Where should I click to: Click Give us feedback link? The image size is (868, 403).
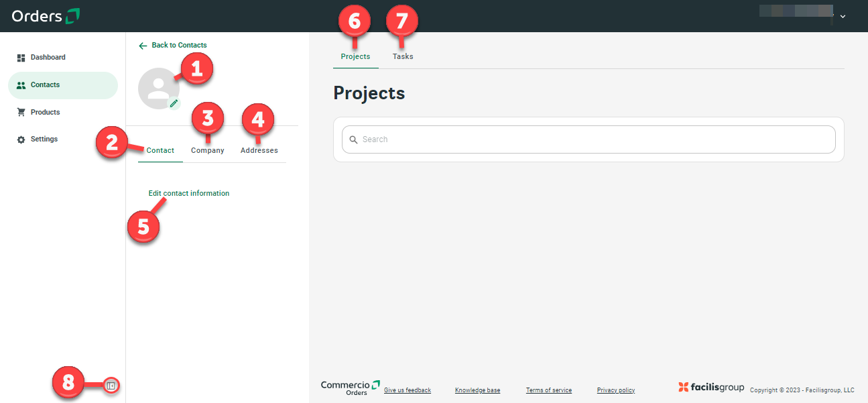point(408,390)
